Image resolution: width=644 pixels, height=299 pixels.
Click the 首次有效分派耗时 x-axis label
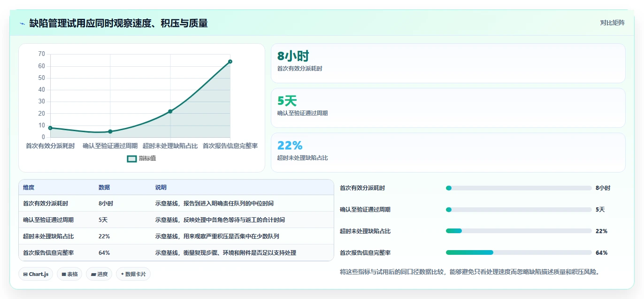tap(50, 146)
